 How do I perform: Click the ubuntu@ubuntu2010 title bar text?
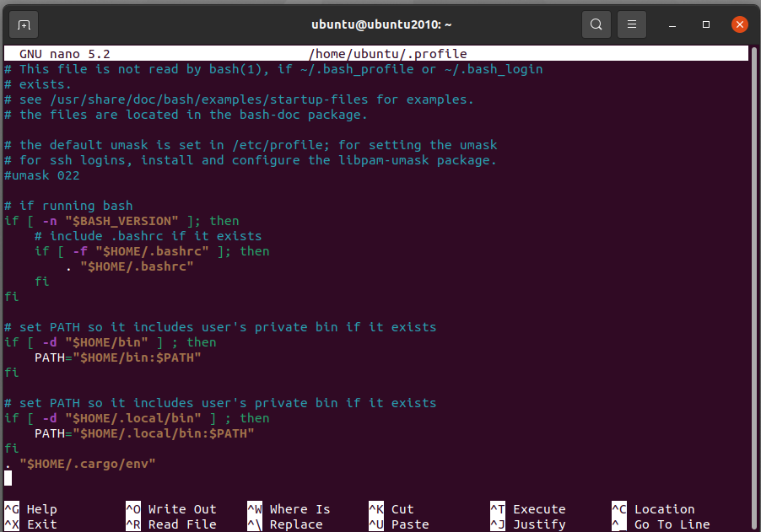(380, 24)
